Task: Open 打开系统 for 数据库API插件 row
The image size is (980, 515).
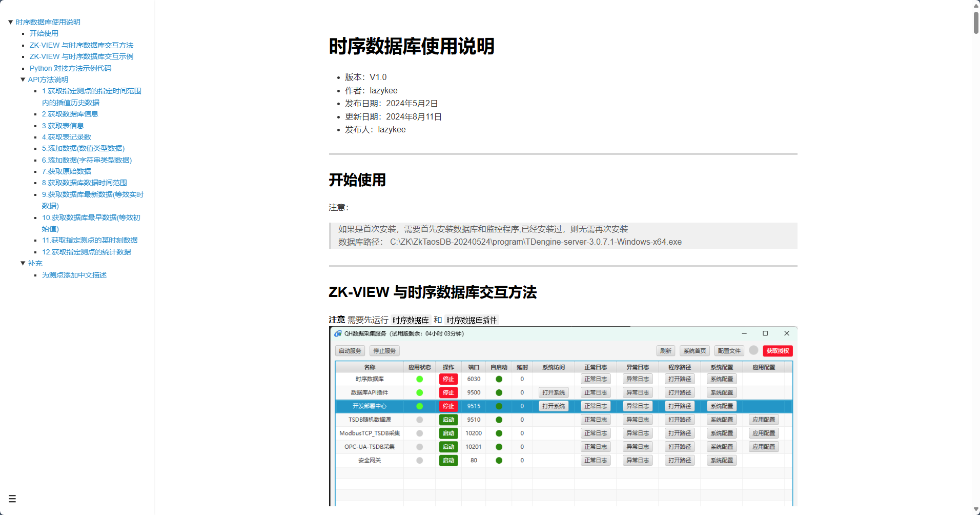Action: click(553, 392)
